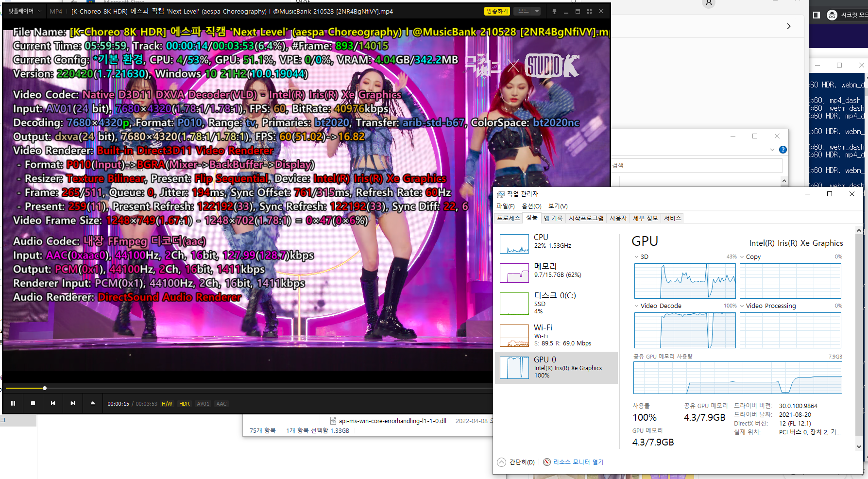The image size is (868, 479).
Task: Click the 3D engine usage graph
Action: point(685,281)
